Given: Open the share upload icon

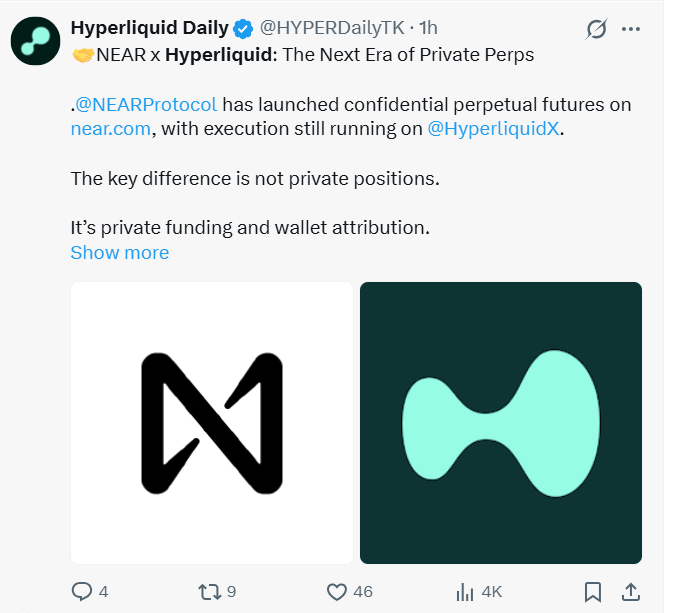Looking at the screenshot, I should pos(631,592).
